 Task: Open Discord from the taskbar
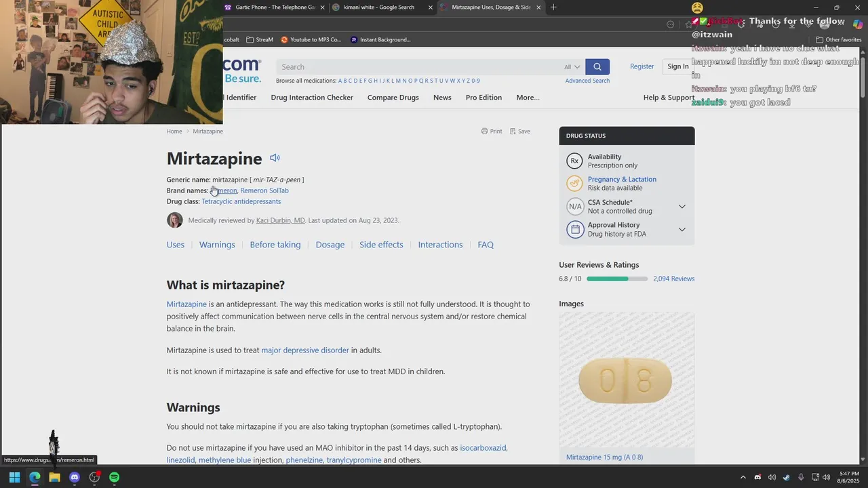coord(75,477)
